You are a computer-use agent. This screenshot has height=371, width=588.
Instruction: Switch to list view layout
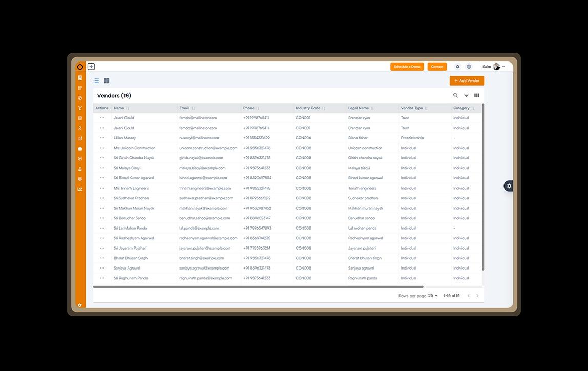(96, 80)
